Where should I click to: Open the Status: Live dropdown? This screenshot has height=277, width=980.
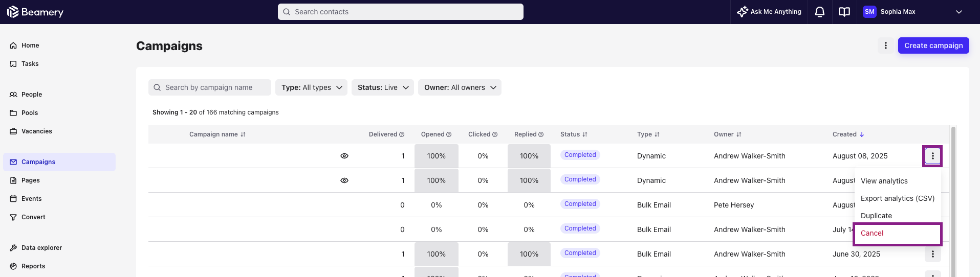383,87
